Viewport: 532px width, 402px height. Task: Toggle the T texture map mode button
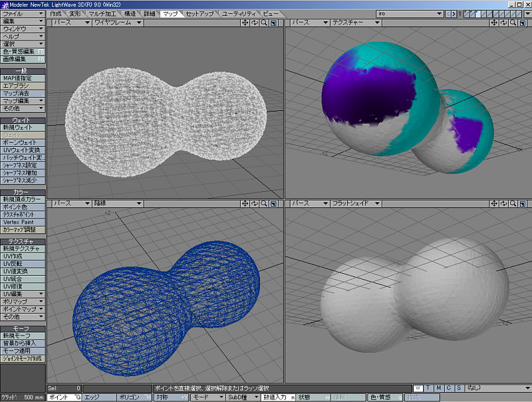[x=429, y=388]
